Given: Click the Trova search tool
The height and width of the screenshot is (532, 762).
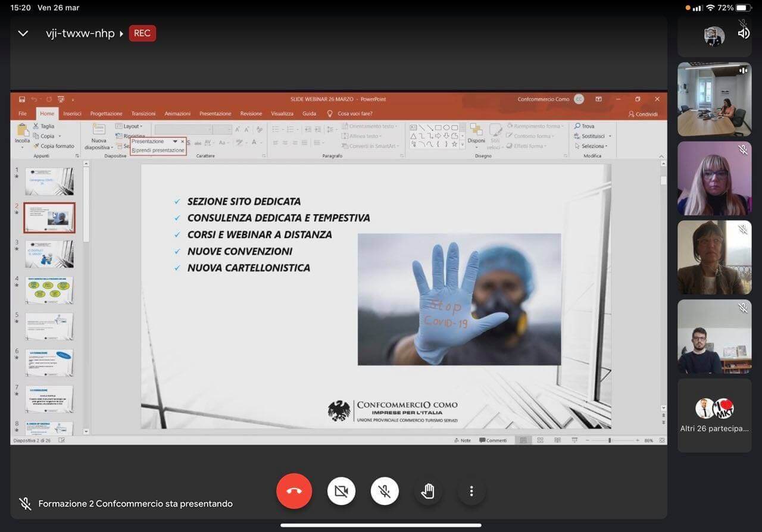Looking at the screenshot, I should coord(584,126).
